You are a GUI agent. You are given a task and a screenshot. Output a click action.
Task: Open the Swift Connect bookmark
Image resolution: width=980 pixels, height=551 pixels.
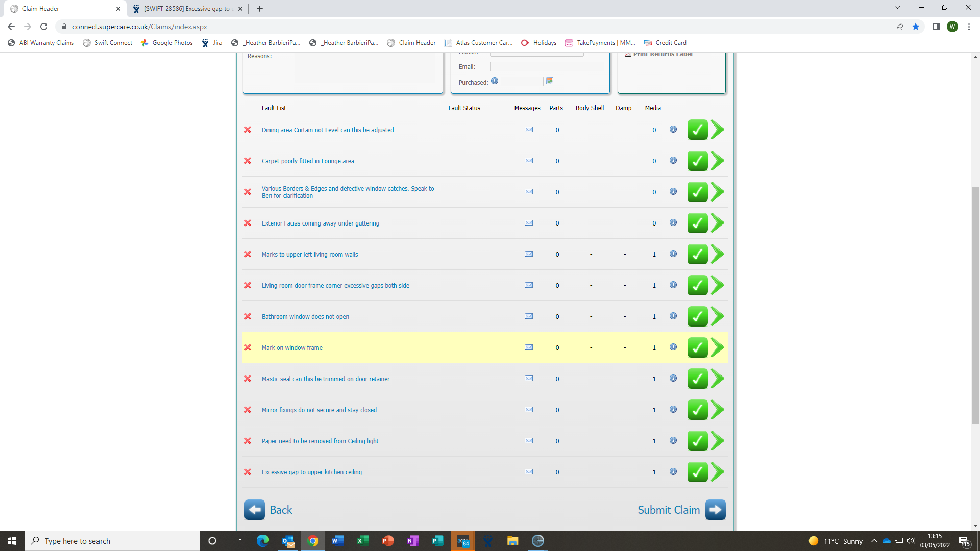click(x=108, y=43)
